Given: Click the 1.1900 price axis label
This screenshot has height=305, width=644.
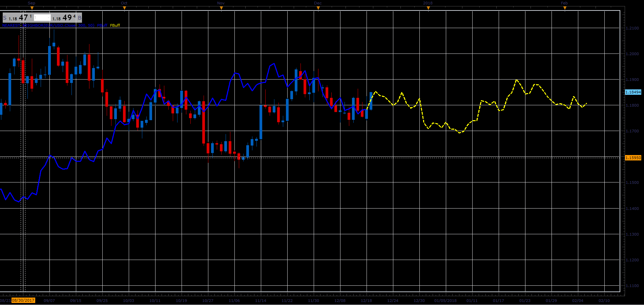Looking at the screenshot, I should point(632,80).
